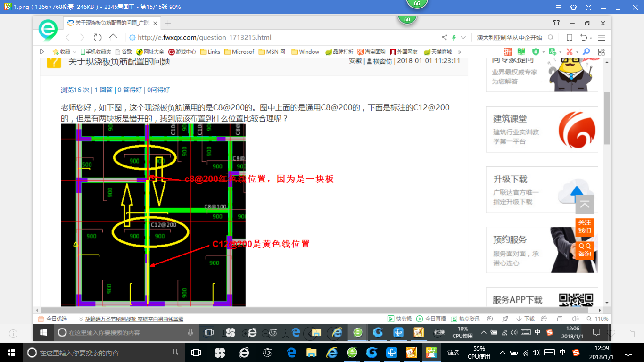Click the QQ咨询 orange button
Screen dimensions: 644x362
585,250
